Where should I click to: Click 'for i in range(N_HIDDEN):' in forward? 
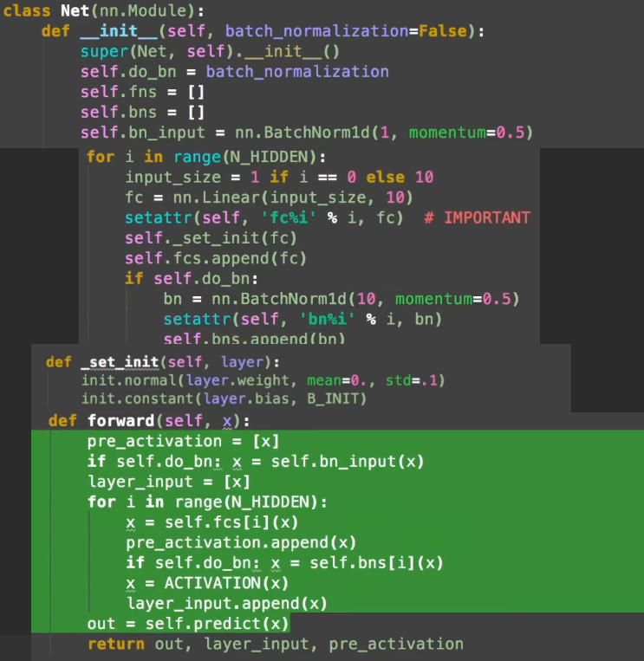point(207,502)
